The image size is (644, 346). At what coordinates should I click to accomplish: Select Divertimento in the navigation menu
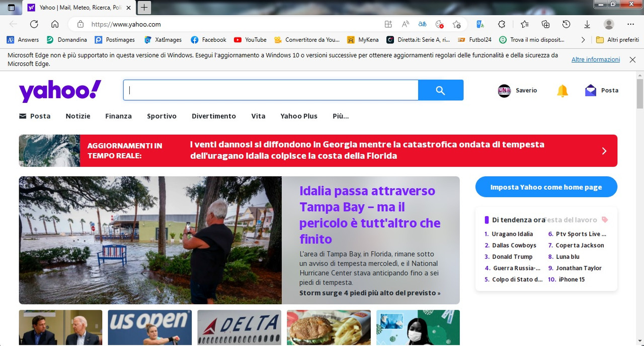pyautogui.click(x=214, y=116)
